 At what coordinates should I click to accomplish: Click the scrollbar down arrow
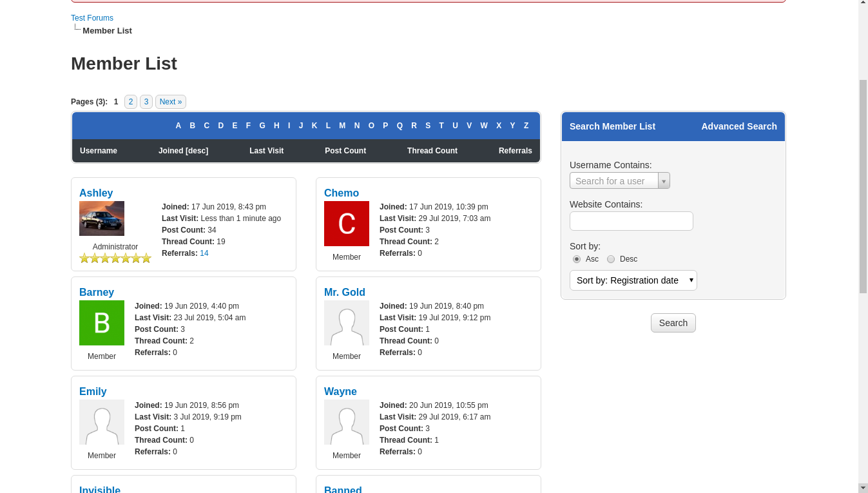pos(863,488)
